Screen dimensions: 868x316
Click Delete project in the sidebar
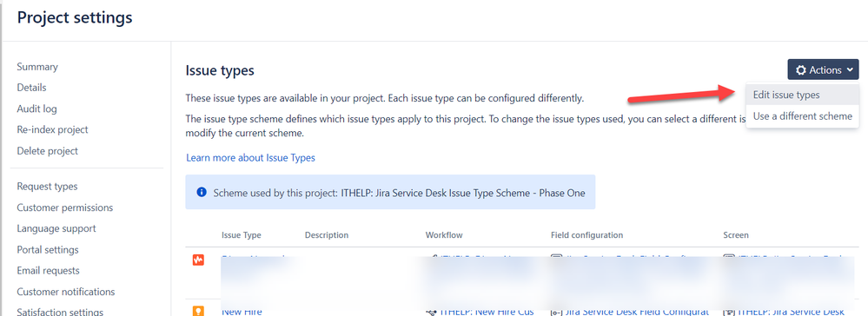click(47, 150)
